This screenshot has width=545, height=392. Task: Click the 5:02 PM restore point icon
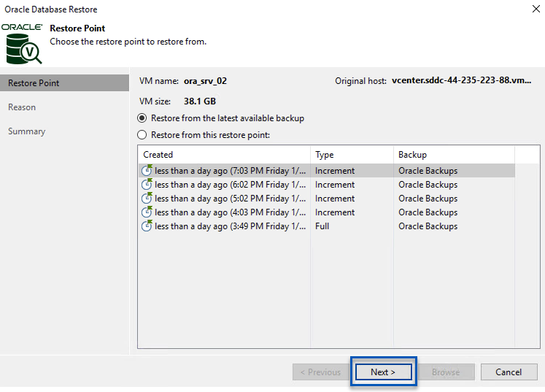tap(147, 199)
